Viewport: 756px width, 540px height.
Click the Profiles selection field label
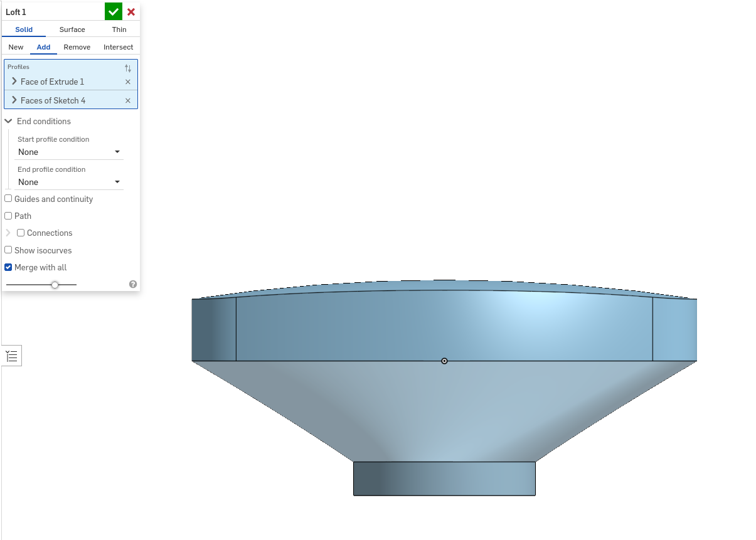[x=18, y=66]
